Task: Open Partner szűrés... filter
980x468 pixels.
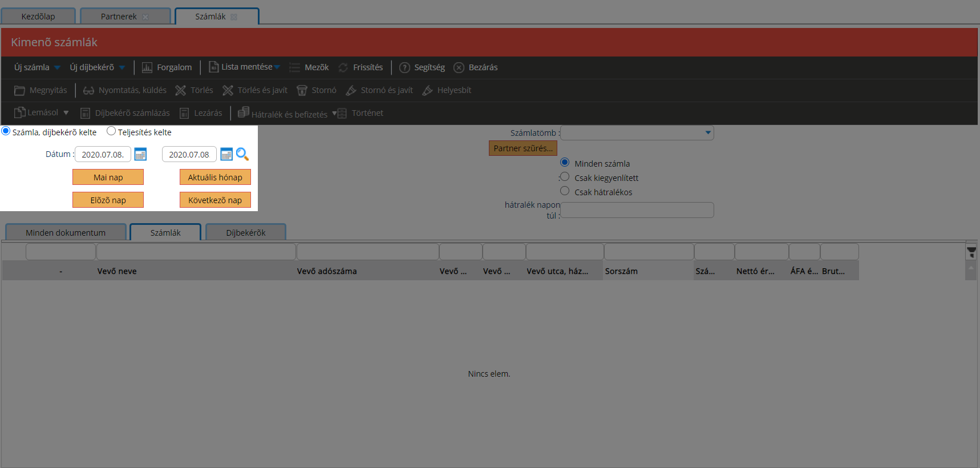Action: (x=523, y=148)
